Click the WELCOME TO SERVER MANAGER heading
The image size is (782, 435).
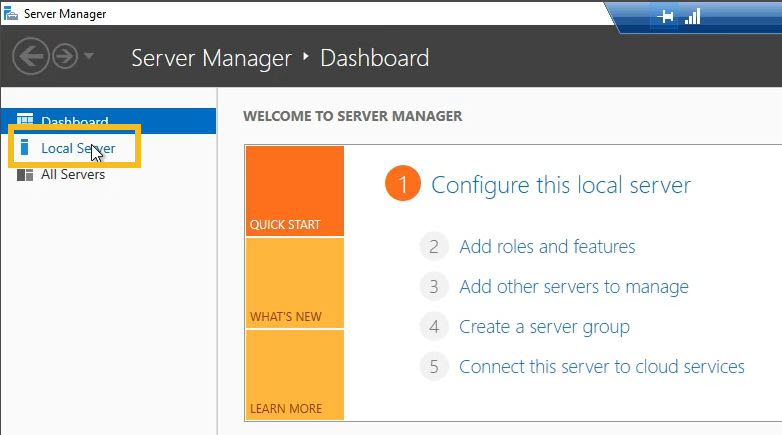pos(353,116)
